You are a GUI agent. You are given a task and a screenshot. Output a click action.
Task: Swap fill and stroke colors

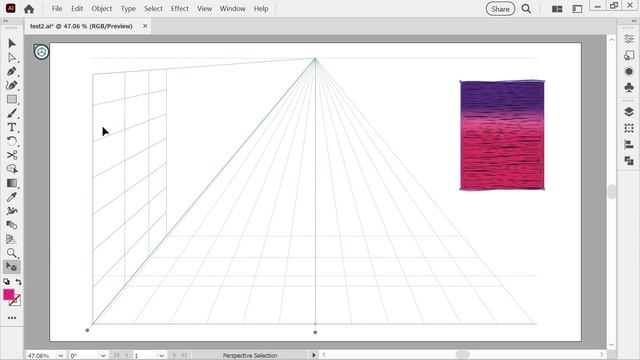[18, 282]
